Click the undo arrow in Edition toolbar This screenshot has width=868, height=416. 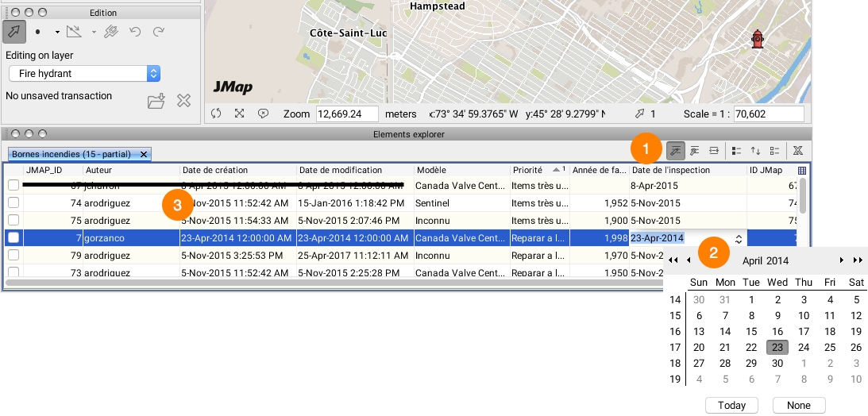click(135, 32)
